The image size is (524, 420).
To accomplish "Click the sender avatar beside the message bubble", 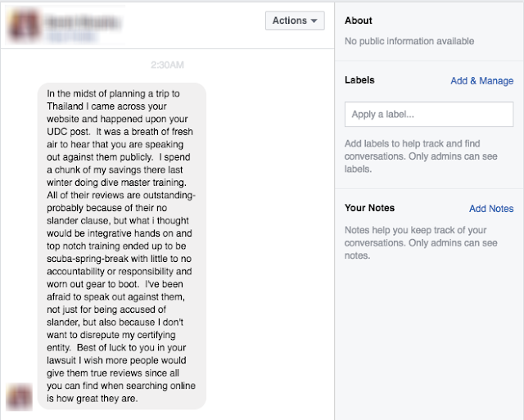I will (20, 397).
